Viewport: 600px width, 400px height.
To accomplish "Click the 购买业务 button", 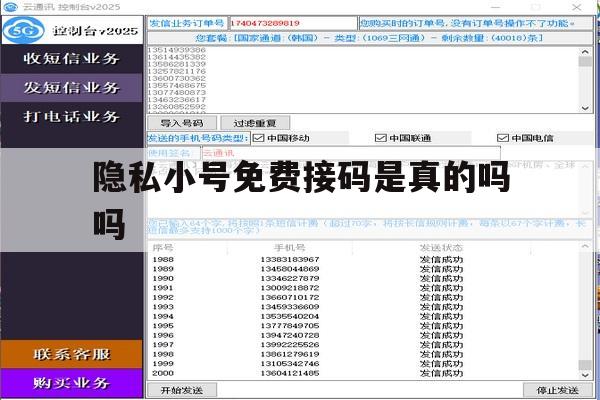I will 72,383.
